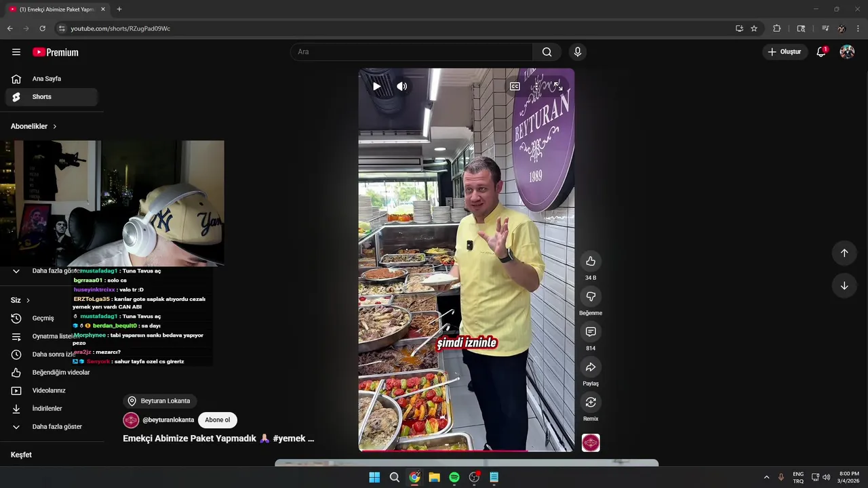This screenshot has height=488, width=868.
Task: Click the Ara search field
Action: [412, 52]
